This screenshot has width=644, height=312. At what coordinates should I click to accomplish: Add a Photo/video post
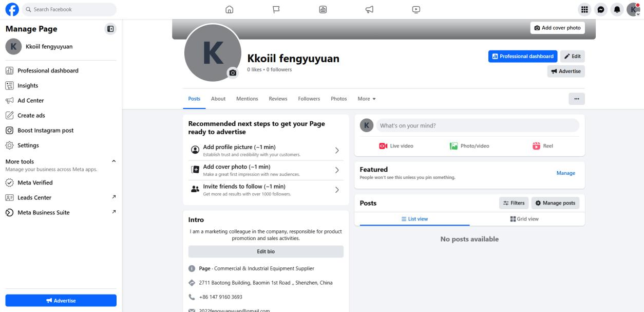[469, 146]
